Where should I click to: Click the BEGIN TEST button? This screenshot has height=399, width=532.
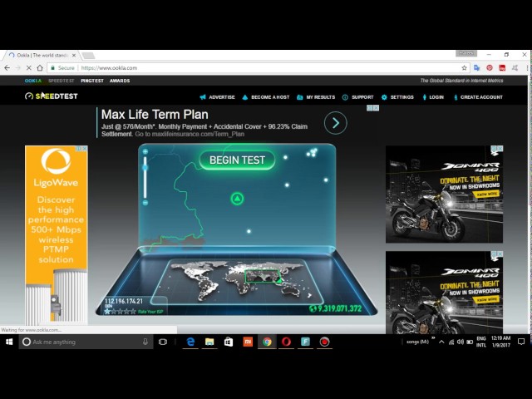pyautogui.click(x=237, y=160)
